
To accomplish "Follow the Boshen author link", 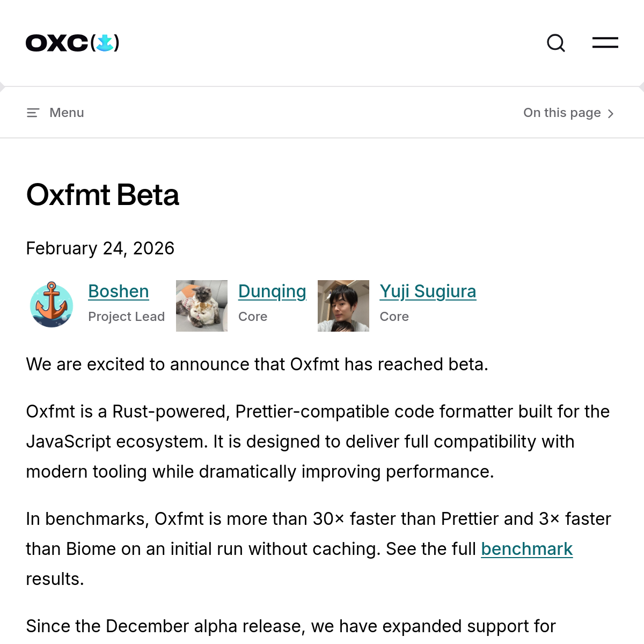I will click(118, 291).
